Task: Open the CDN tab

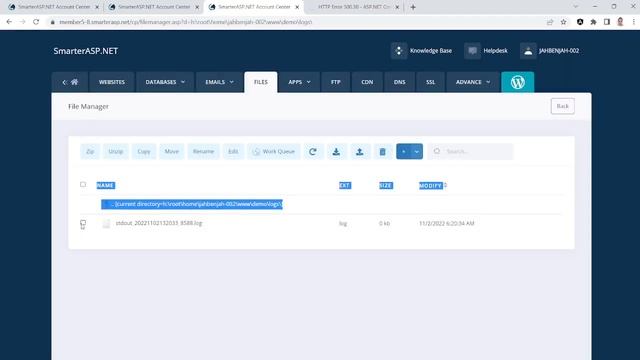Action: click(x=367, y=82)
